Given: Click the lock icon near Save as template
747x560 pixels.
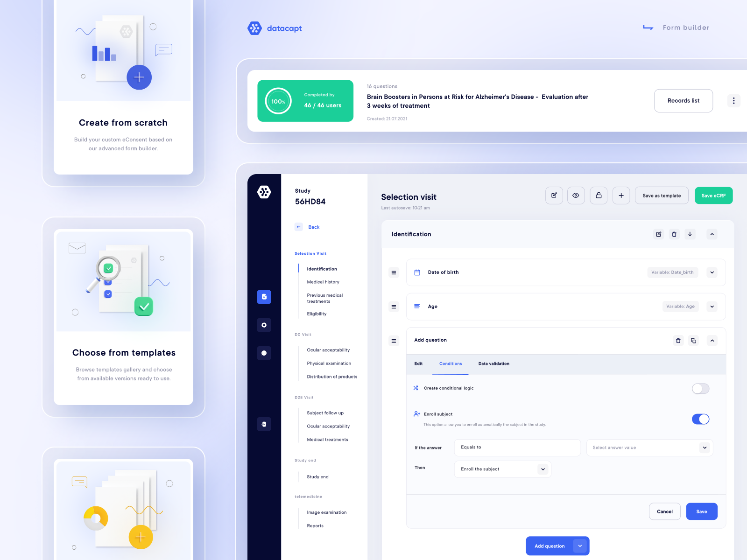Looking at the screenshot, I should 599,196.
